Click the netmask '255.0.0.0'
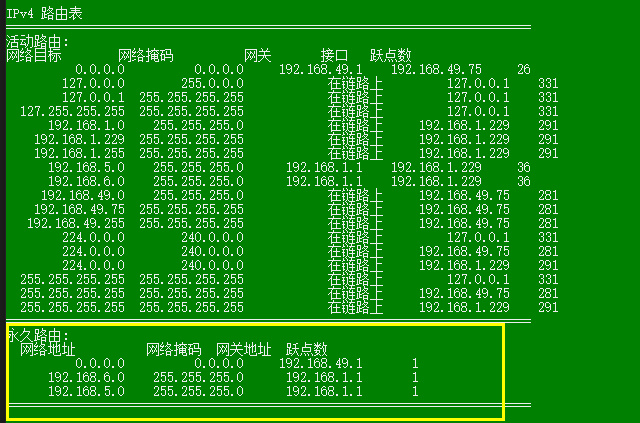The width and height of the screenshot is (640, 423). pos(212,83)
